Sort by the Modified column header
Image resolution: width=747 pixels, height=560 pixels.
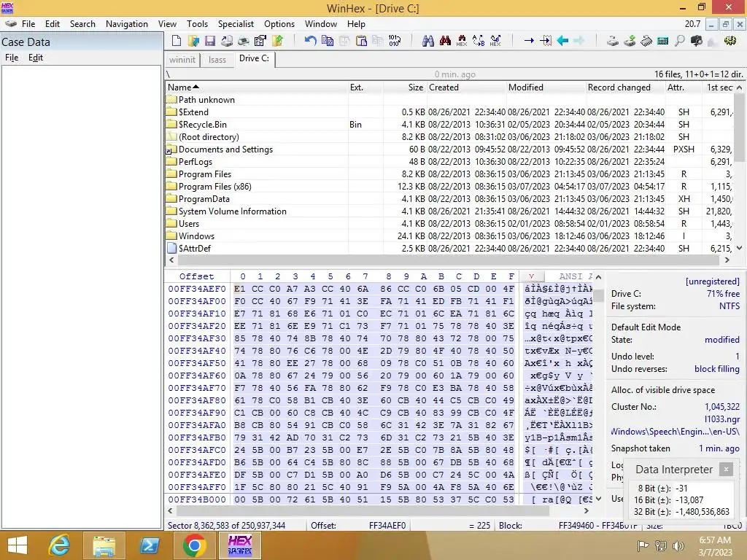(x=546, y=87)
